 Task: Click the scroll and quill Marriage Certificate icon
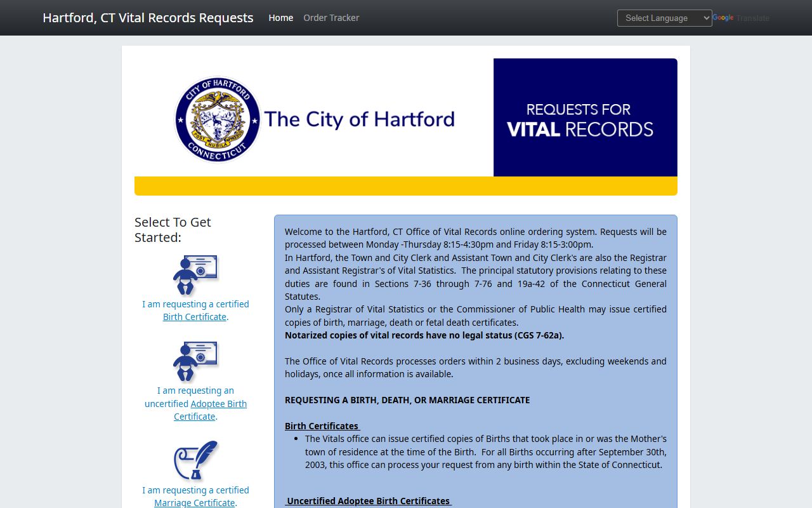pyautogui.click(x=195, y=460)
